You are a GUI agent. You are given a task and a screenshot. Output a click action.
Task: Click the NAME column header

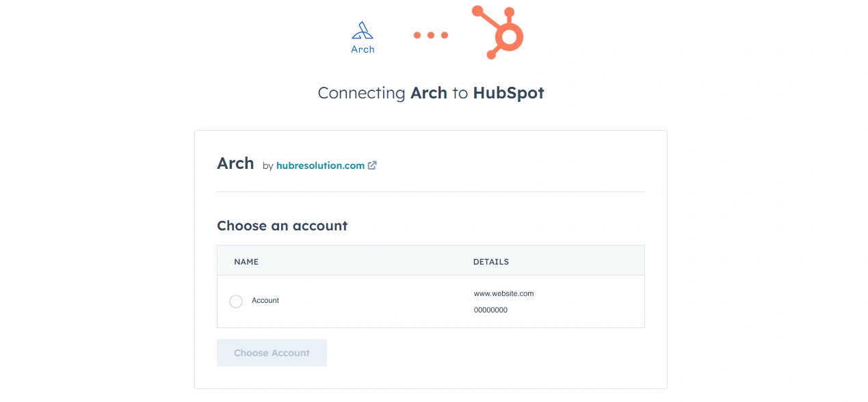pyautogui.click(x=246, y=262)
